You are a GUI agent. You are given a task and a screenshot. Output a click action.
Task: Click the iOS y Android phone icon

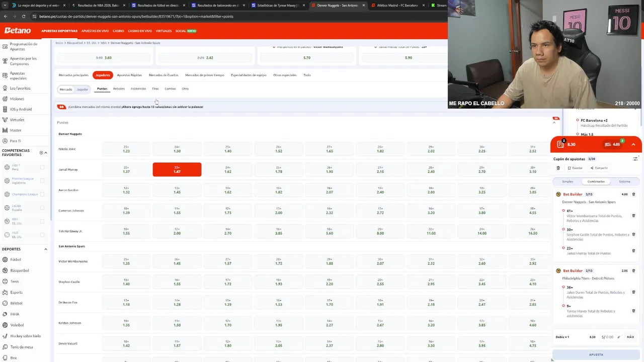tap(5, 109)
